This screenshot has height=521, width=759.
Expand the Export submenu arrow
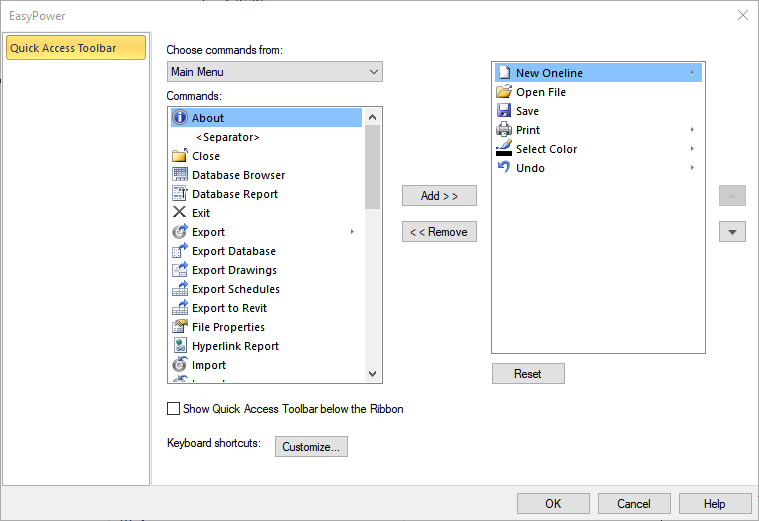352,232
